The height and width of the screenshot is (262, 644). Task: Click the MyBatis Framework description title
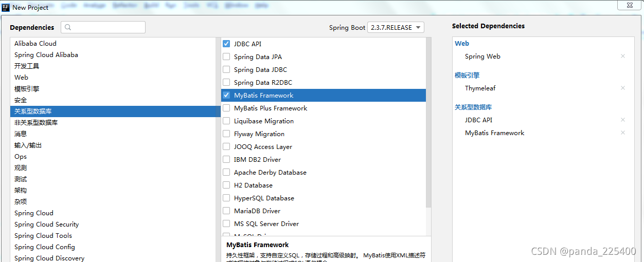pos(258,245)
